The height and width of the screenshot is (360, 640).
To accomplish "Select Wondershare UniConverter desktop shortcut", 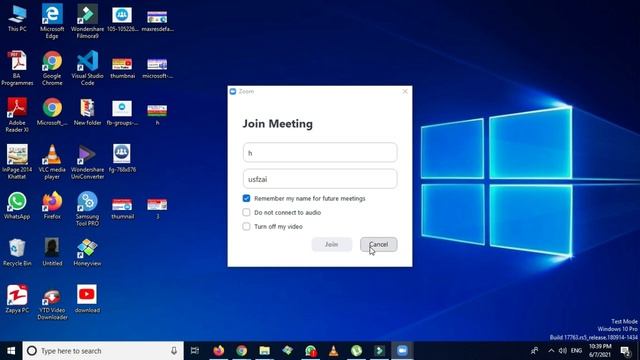I will tap(87, 162).
